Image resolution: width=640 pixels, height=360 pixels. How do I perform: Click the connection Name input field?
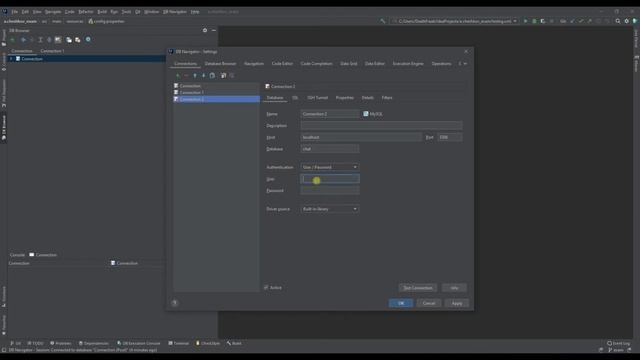(330, 114)
